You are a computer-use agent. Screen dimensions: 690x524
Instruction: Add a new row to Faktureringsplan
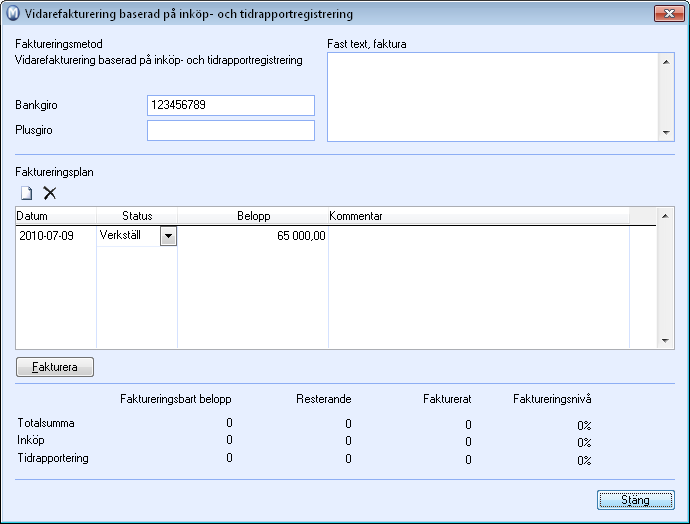point(26,193)
